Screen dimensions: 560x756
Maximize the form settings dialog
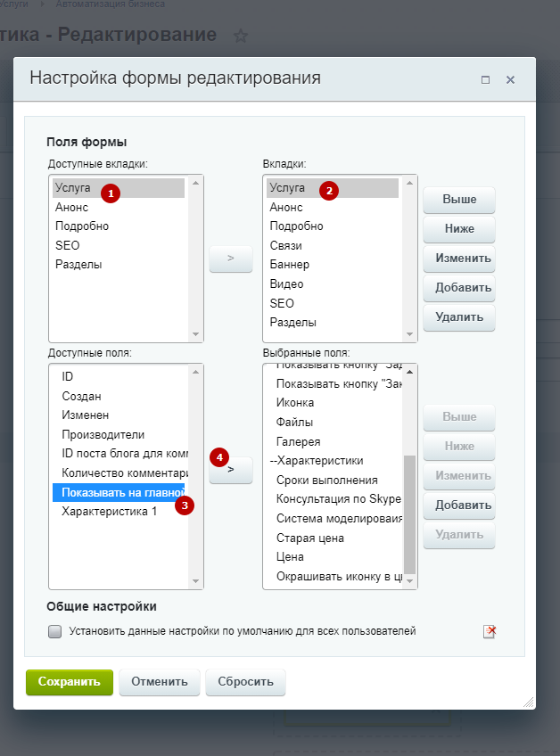pos(485,79)
